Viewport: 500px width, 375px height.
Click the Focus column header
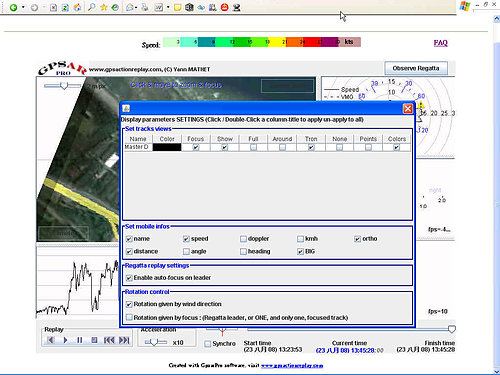196,139
